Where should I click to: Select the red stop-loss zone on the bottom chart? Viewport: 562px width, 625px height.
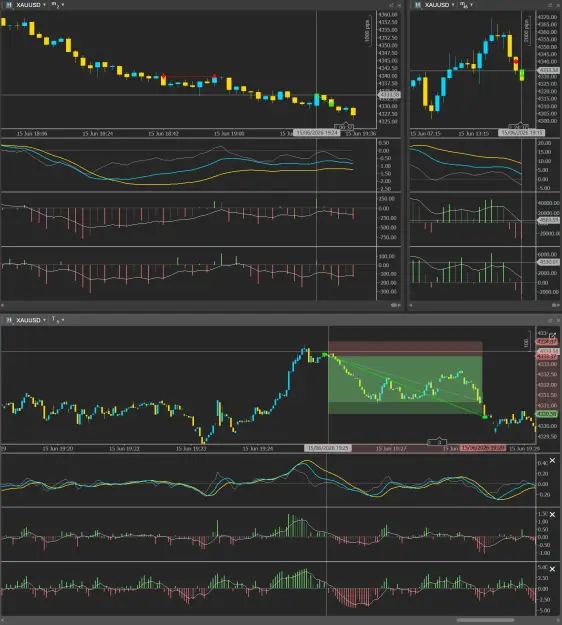pyautogui.click(x=405, y=348)
